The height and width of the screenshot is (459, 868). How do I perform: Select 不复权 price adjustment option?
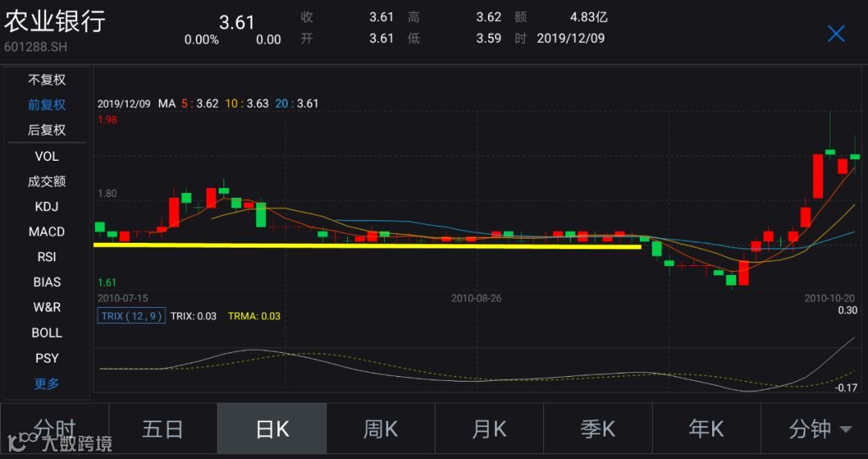(x=47, y=80)
